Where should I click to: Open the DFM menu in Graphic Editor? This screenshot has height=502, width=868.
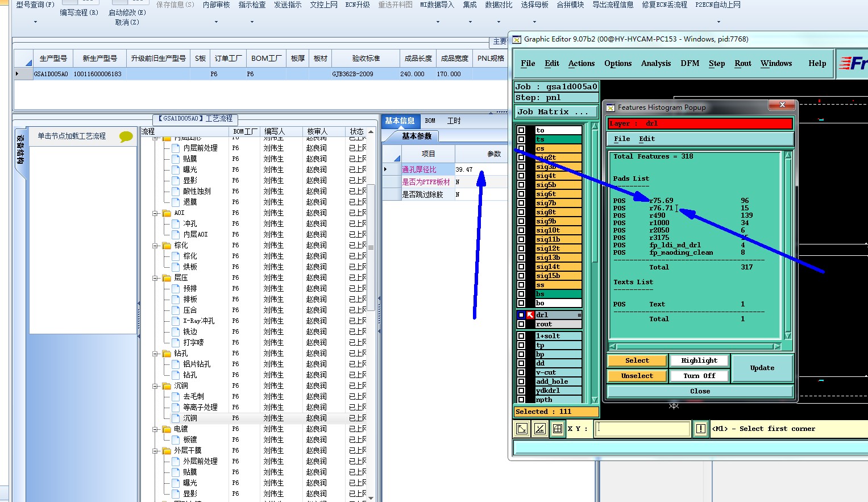pyautogui.click(x=690, y=64)
